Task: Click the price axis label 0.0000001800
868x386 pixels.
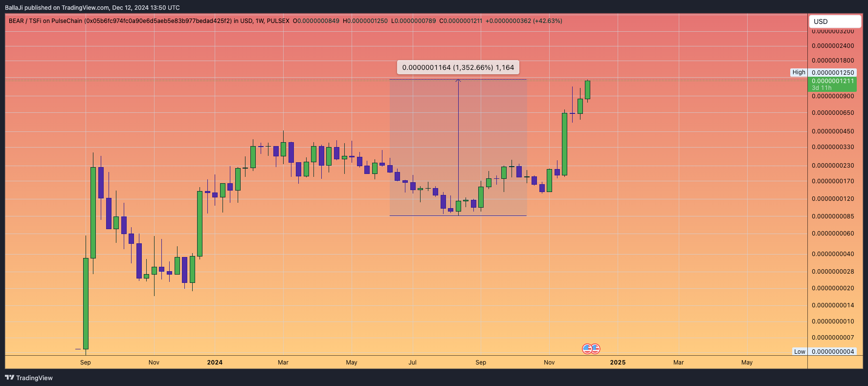Action: click(833, 61)
